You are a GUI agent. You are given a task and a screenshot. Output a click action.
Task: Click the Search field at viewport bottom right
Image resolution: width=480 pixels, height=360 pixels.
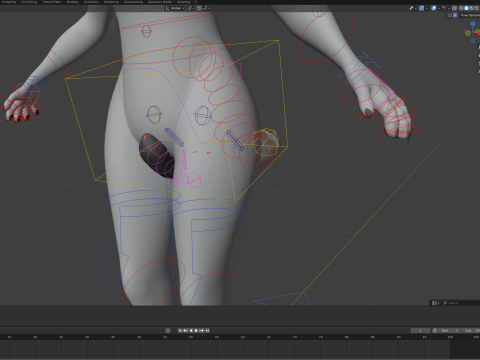click(461, 303)
